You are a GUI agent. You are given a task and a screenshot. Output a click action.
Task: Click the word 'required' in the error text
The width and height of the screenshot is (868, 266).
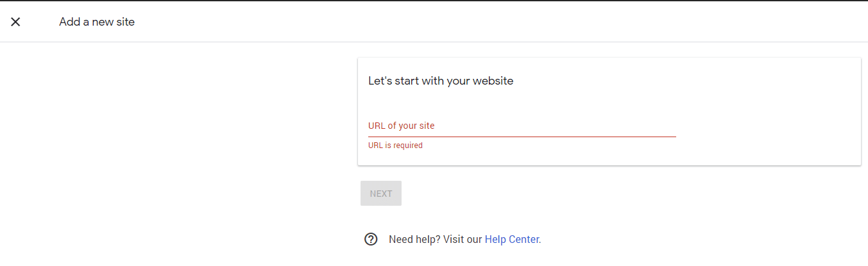click(407, 145)
